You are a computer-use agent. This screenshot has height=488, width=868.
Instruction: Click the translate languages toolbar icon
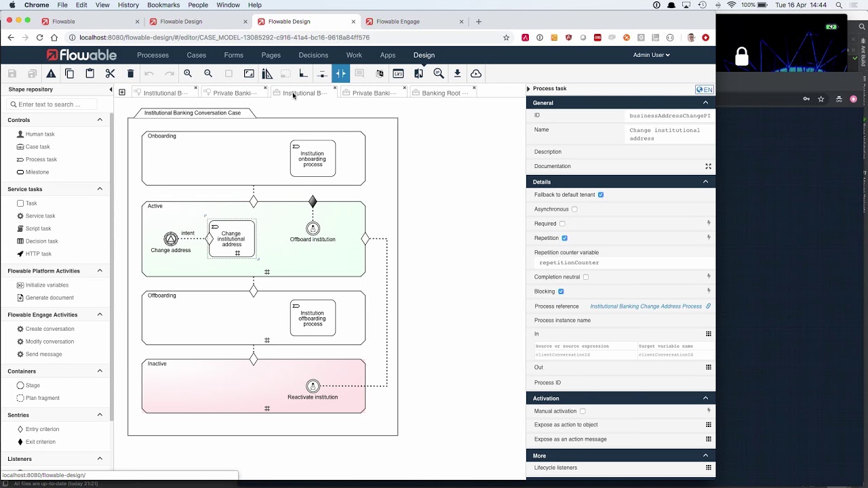point(380,73)
